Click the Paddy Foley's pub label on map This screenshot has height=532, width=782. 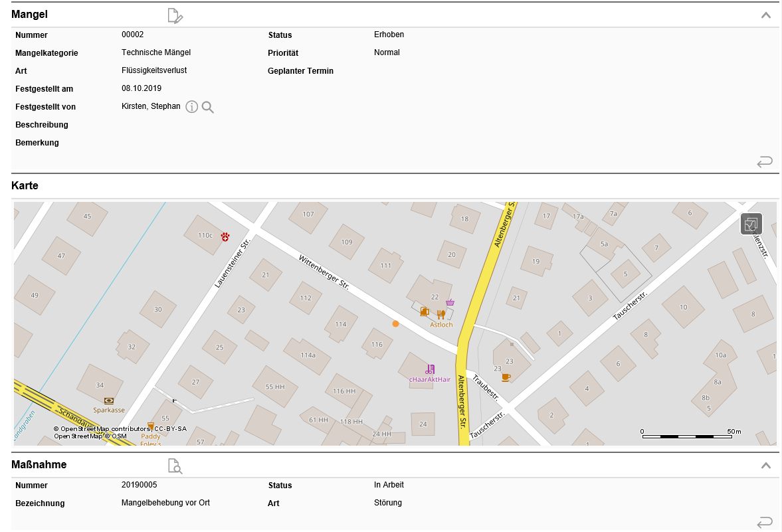pyautogui.click(x=151, y=436)
